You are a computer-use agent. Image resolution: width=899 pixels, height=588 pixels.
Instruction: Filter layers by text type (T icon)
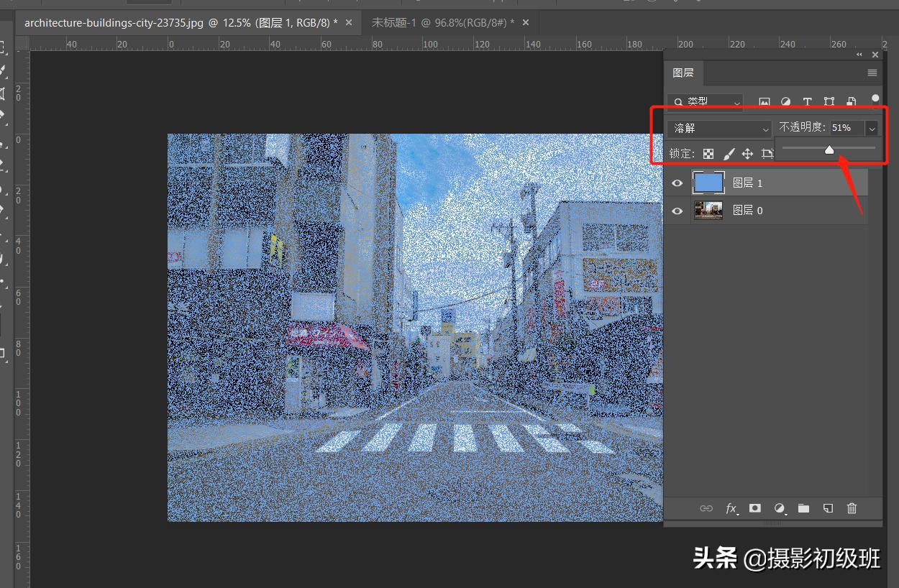(x=807, y=102)
